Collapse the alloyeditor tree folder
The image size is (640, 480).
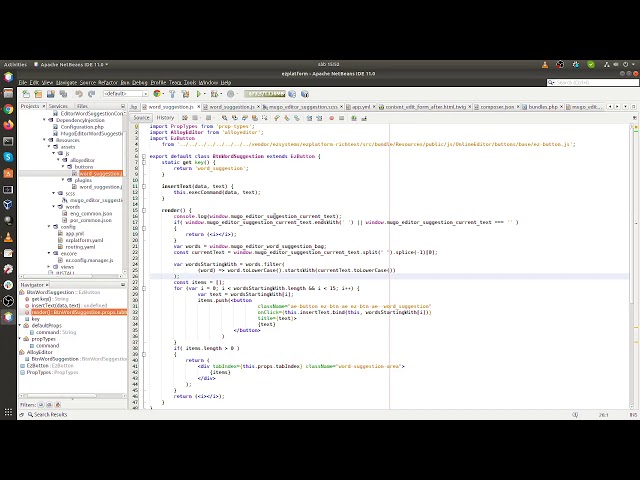(x=59, y=160)
